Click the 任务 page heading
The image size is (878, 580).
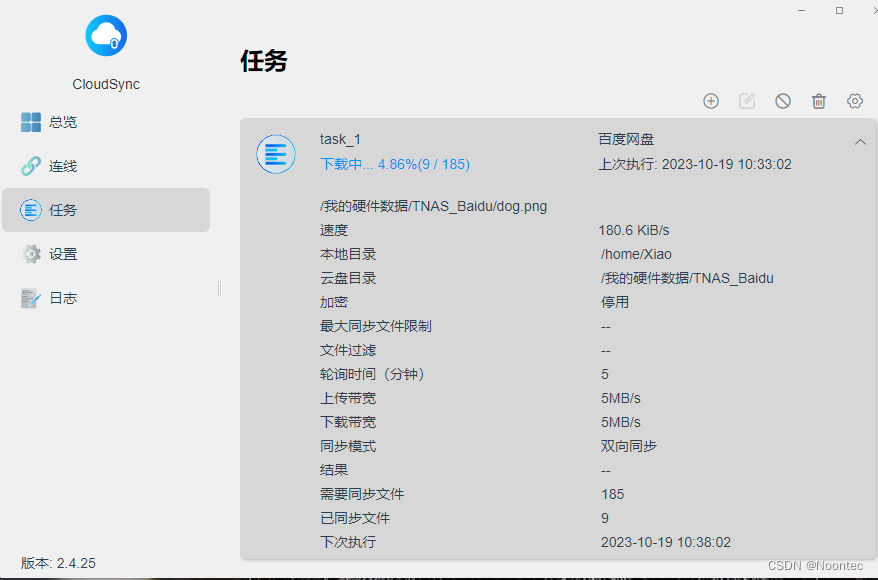(x=264, y=61)
